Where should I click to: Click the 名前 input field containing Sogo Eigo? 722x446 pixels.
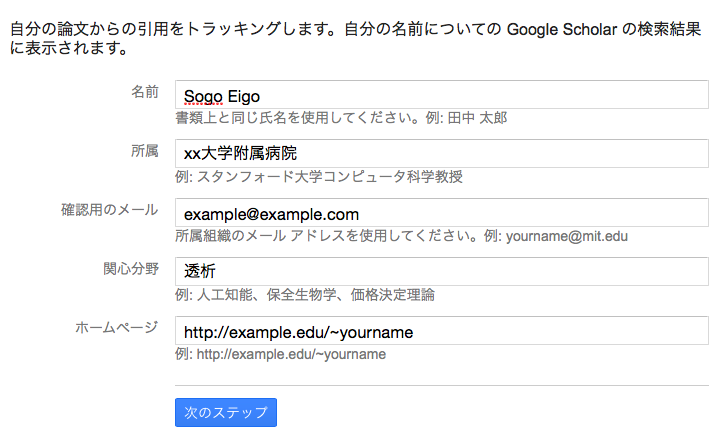(440, 96)
